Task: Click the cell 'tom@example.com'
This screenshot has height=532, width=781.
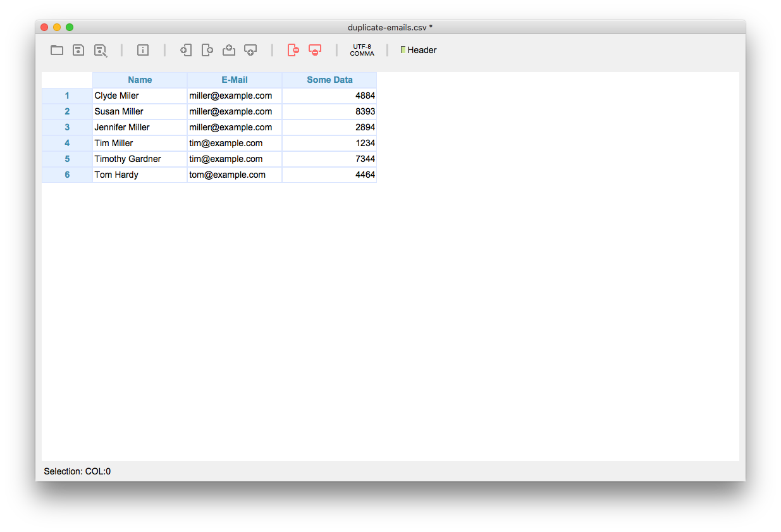Action: pos(235,175)
